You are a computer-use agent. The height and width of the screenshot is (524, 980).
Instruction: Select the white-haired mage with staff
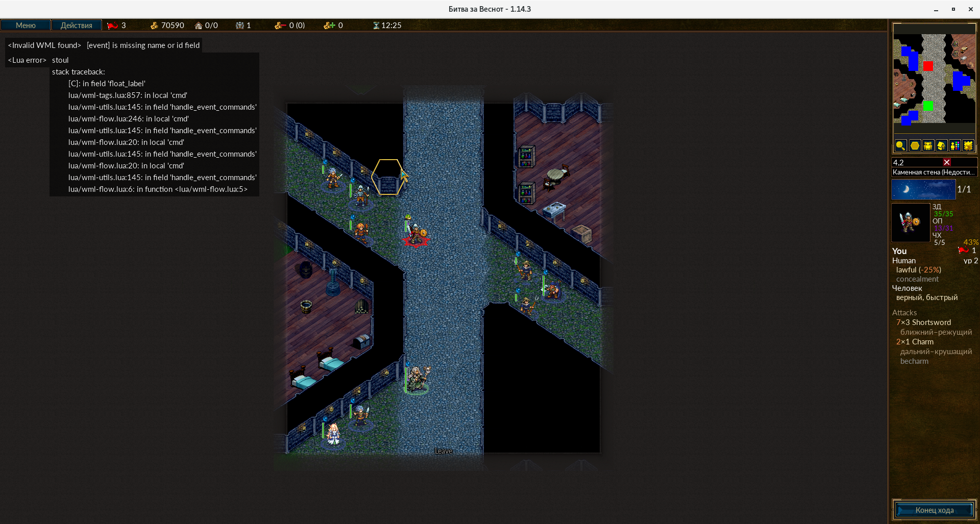point(418,378)
